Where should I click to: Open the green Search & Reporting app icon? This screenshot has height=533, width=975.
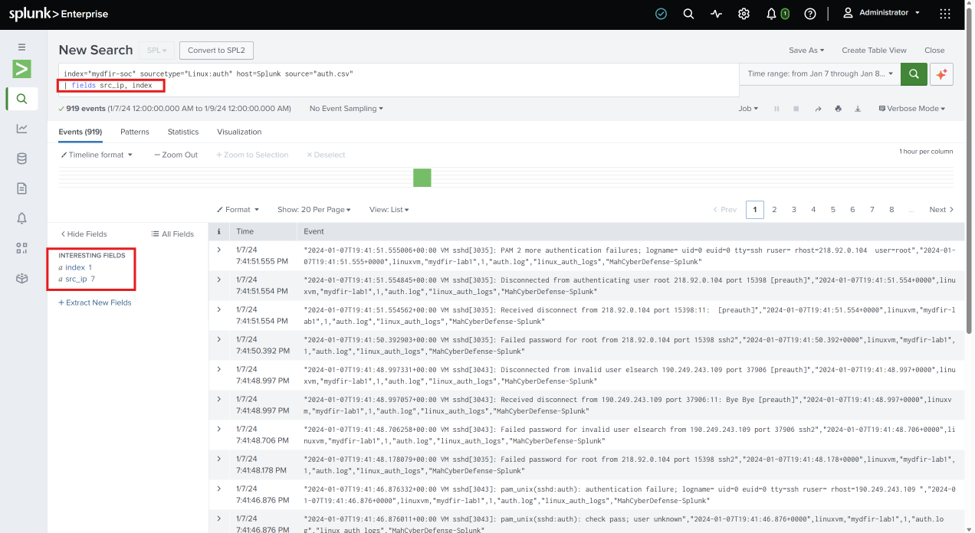pyautogui.click(x=22, y=69)
